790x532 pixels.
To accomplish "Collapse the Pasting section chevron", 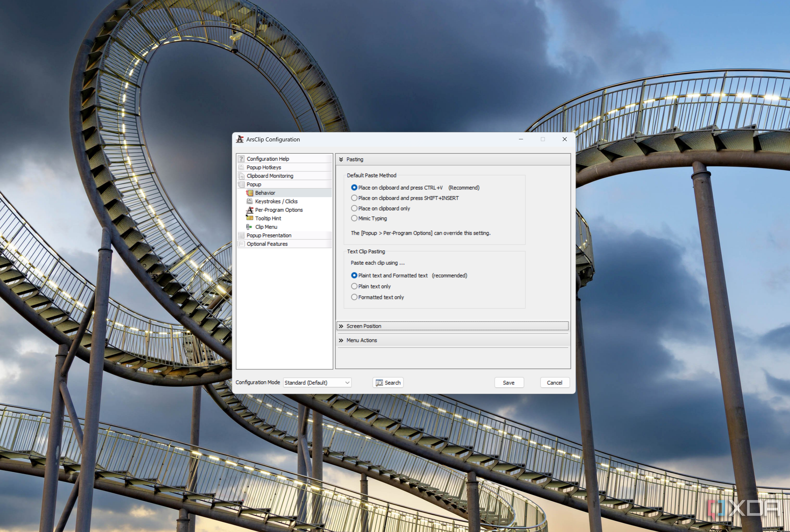I will [341, 160].
